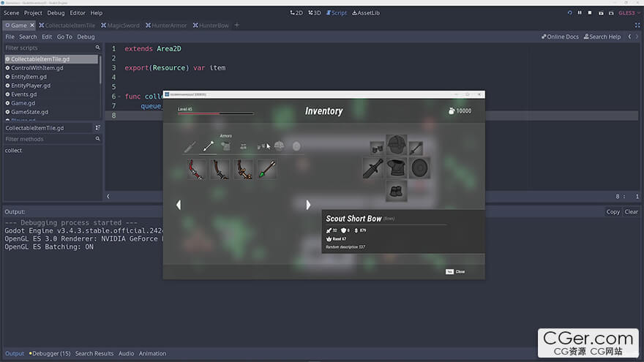The width and height of the screenshot is (644, 362).
Task: Switch to the 3D workspace
Action: point(315,12)
